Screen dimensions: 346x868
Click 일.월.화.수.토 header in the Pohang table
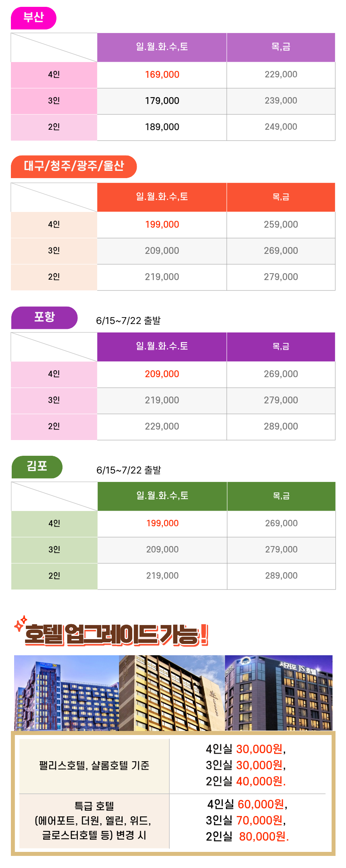[x=162, y=347]
